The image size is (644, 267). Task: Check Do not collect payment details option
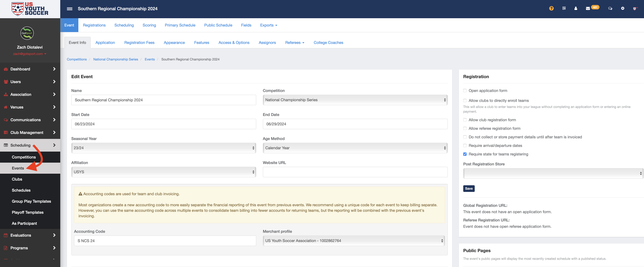point(465,137)
